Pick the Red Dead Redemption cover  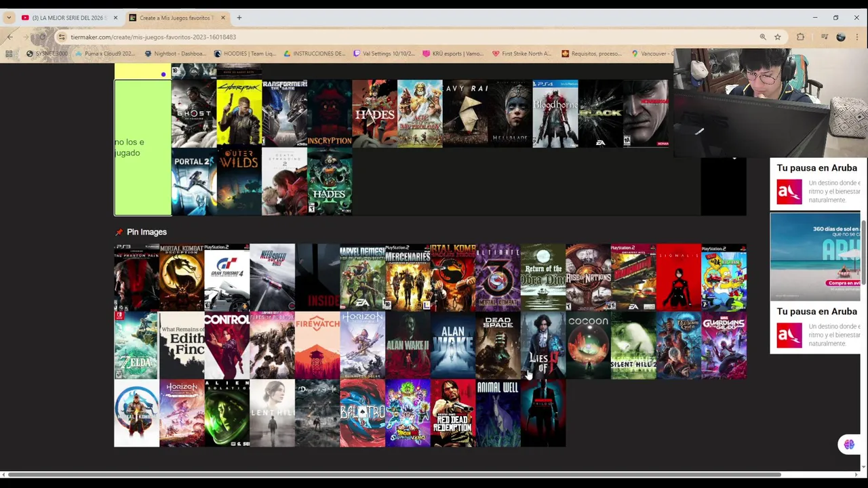(453, 413)
